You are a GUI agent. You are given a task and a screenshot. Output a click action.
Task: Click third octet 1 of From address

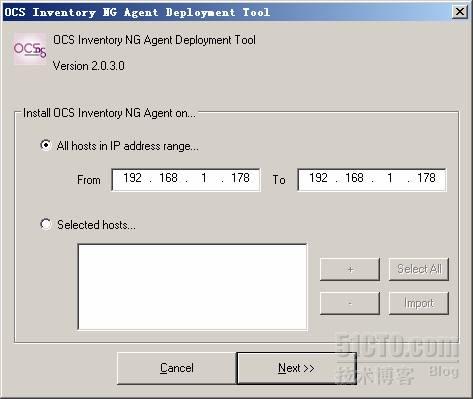click(x=204, y=178)
